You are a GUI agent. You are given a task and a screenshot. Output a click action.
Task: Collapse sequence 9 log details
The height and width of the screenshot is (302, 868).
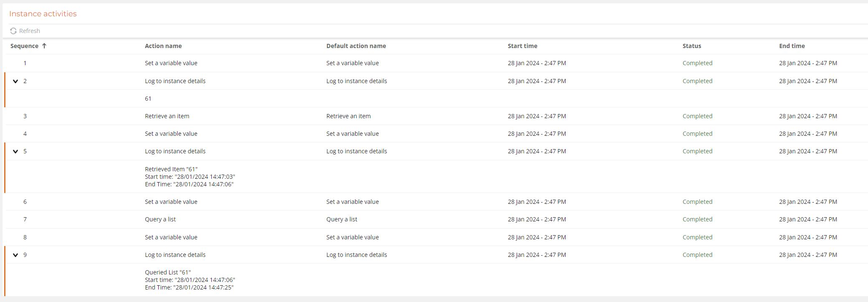click(x=15, y=255)
